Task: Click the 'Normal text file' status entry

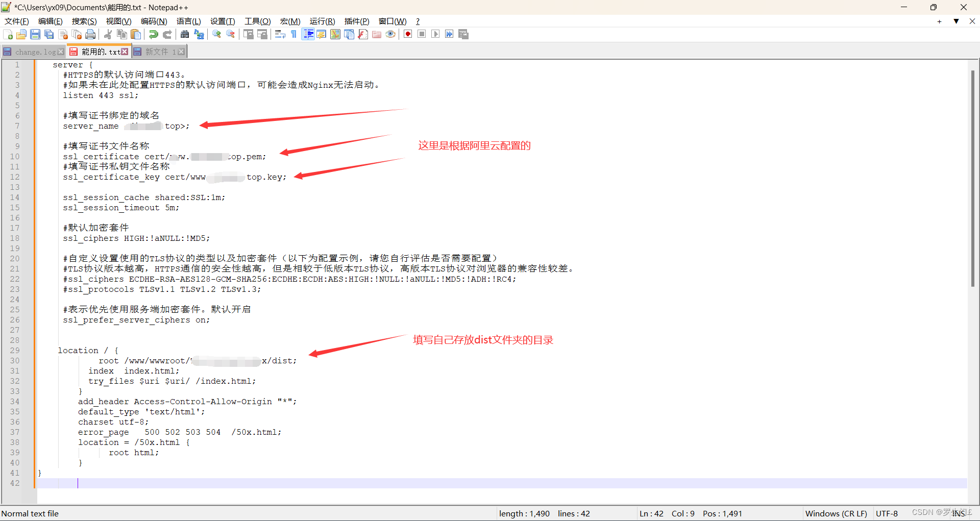Action: (x=30, y=513)
